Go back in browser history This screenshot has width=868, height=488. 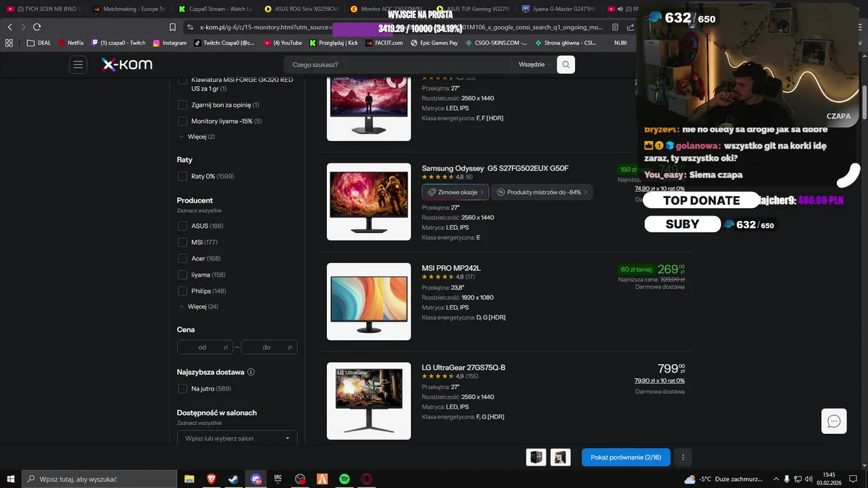tap(9, 27)
